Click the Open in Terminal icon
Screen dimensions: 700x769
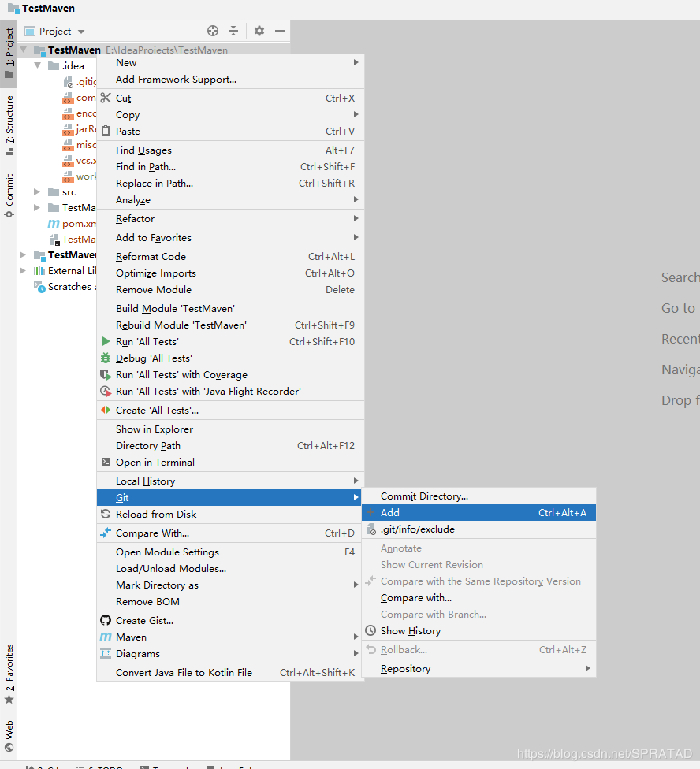[106, 462]
